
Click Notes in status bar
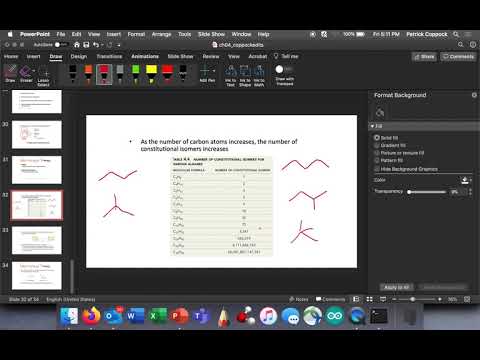click(x=299, y=299)
